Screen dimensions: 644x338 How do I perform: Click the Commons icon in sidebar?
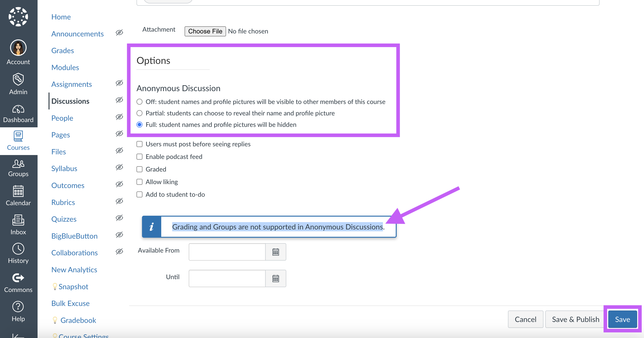click(18, 278)
